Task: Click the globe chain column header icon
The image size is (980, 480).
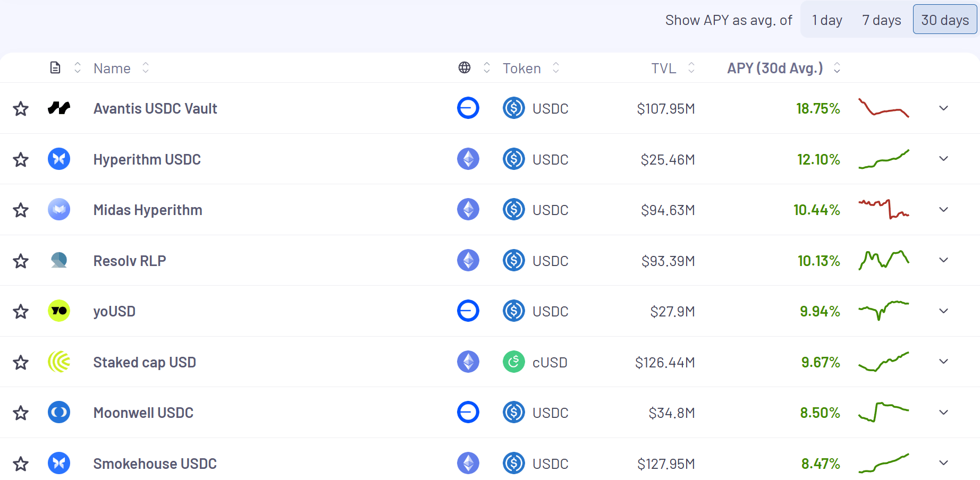Action: point(464,68)
